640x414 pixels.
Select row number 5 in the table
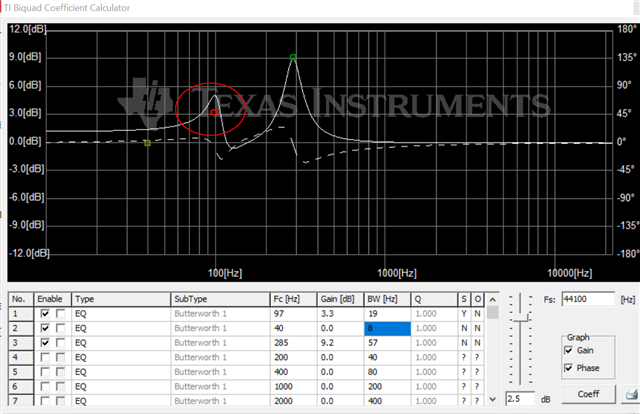pyautogui.click(x=21, y=372)
